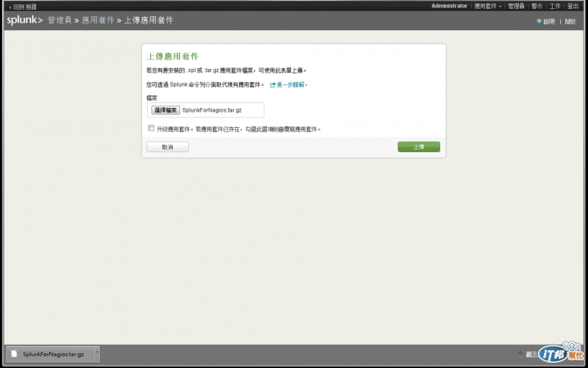Screen dimensions: 588x368
Task: Click the 上傳應用套件 form heading
Action: tap(173, 57)
